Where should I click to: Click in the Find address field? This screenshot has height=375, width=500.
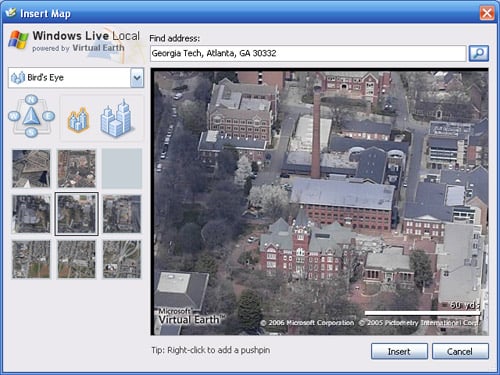[x=308, y=53]
